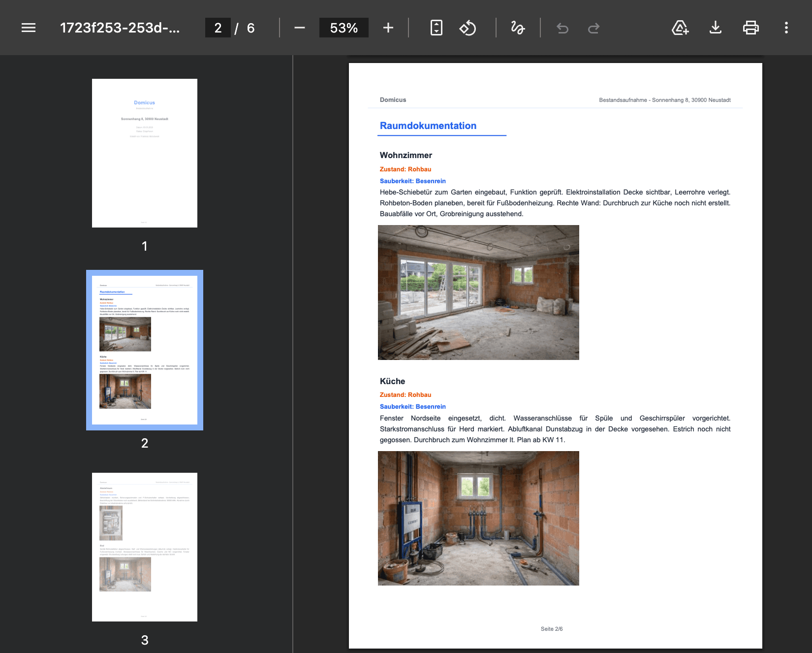Open the sidebar menu toggle
The height and width of the screenshot is (653, 812).
[28, 28]
